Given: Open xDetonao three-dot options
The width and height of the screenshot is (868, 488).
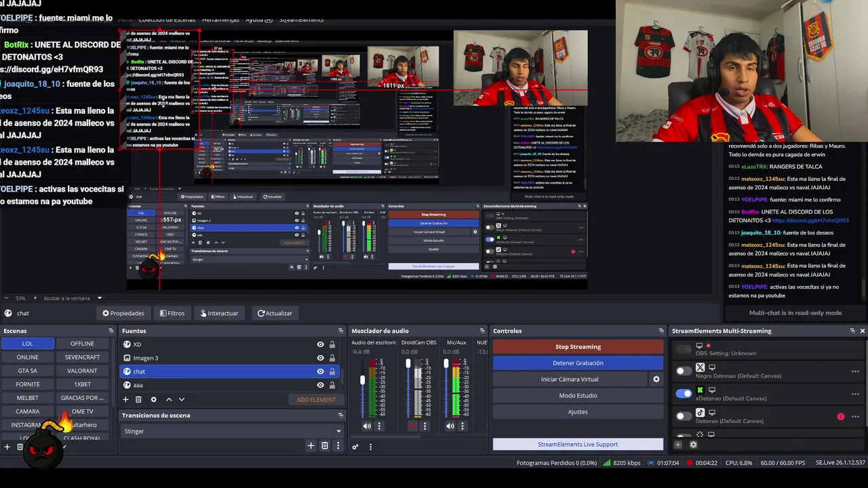Looking at the screenshot, I should point(855,394).
